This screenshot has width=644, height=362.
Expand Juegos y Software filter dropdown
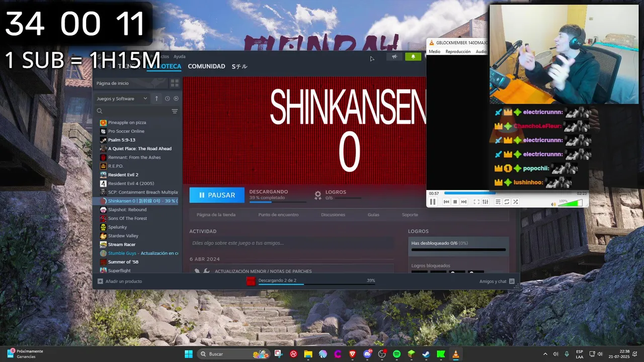pyautogui.click(x=122, y=99)
